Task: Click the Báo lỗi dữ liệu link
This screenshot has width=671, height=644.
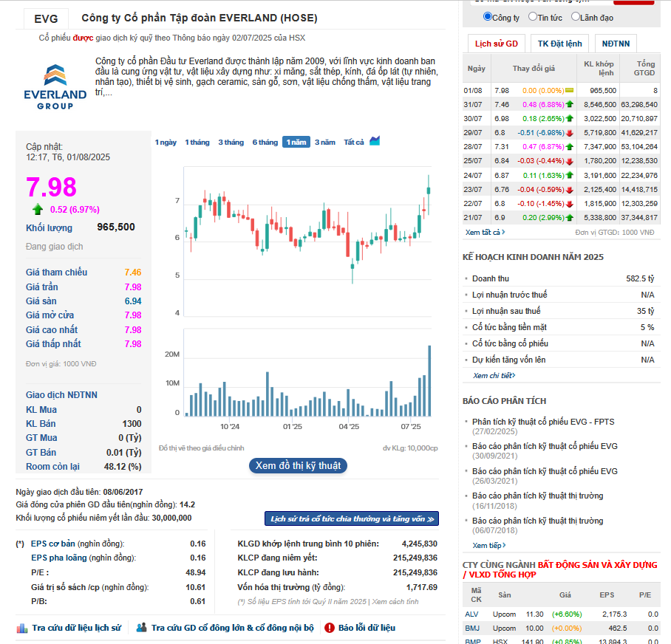Action: (x=367, y=628)
